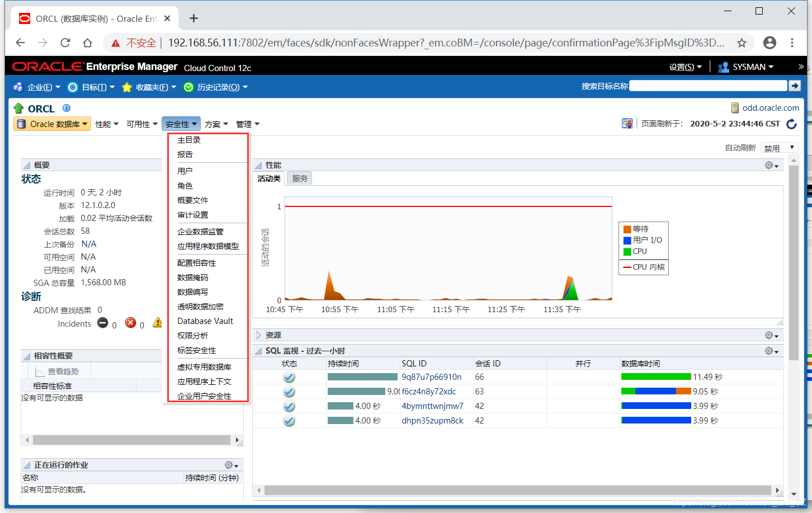Viewport: 812px width, 513px height.
Task: Click the orange 等待 legend swatch
Action: (627, 229)
